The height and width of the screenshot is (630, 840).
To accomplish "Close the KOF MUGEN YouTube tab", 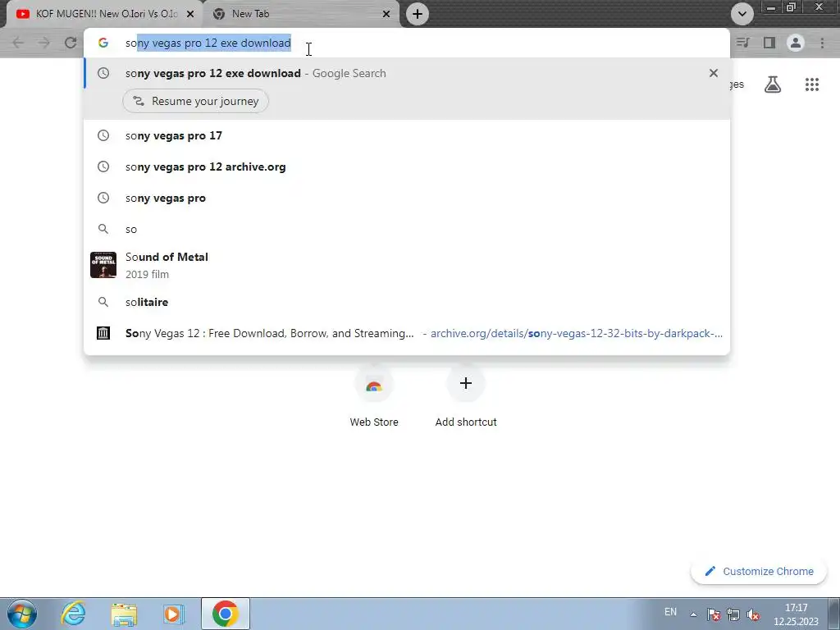I will [190, 14].
